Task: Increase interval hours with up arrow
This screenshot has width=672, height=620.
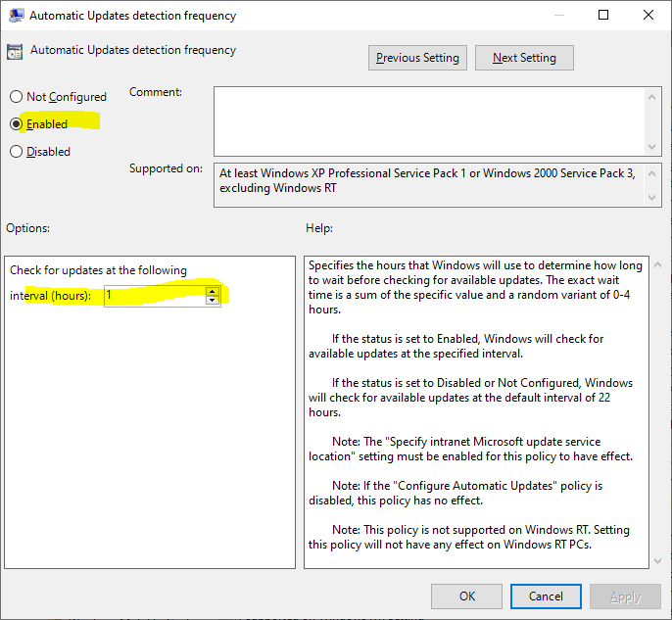Action: click(x=213, y=291)
